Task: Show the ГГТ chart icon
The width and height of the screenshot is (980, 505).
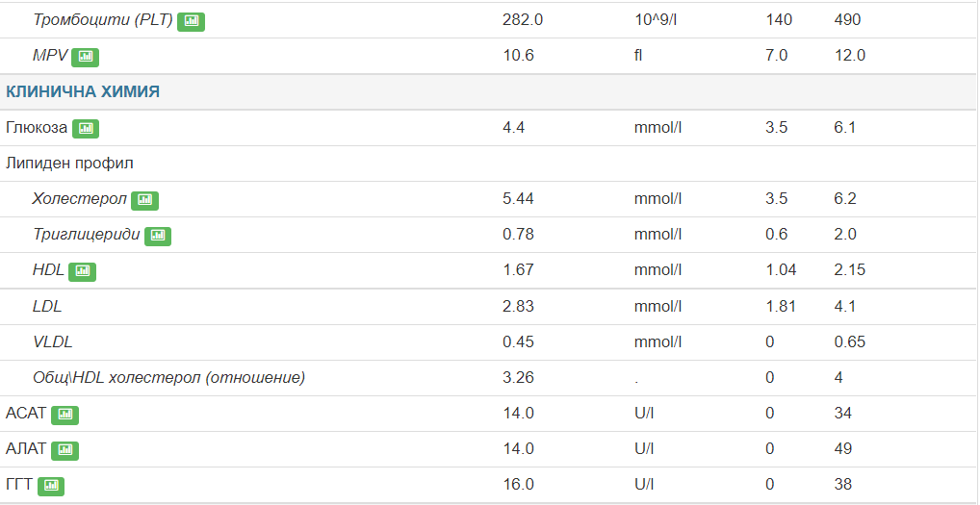Action: click(50, 485)
